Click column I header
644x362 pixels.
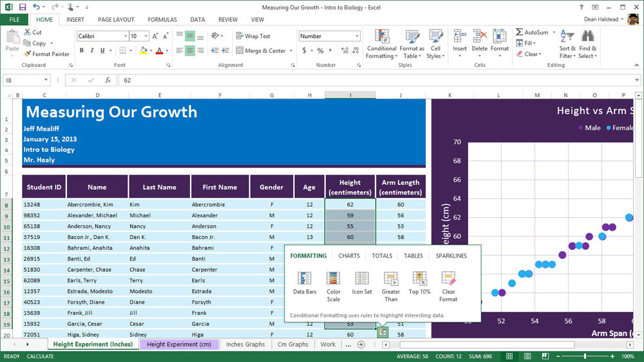click(350, 95)
